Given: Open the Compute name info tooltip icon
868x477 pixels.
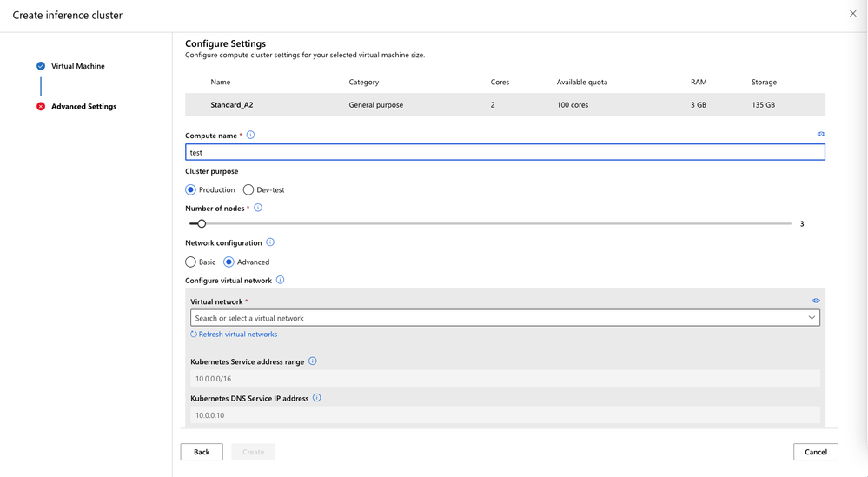Looking at the screenshot, I should point(251,135).
